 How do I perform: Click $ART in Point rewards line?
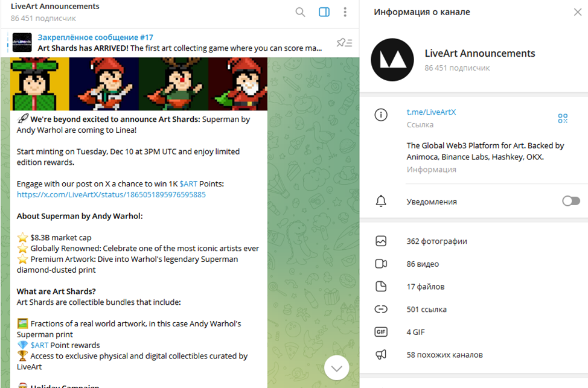click(x=39, y=345)
